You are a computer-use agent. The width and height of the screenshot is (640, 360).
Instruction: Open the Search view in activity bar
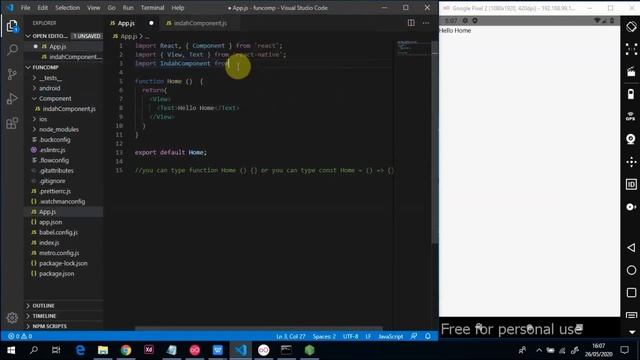(x=12, y=50)
